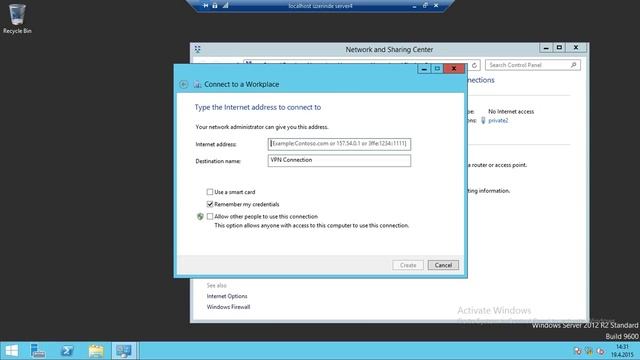Click the private2 network adapter icon

(483, 120)
